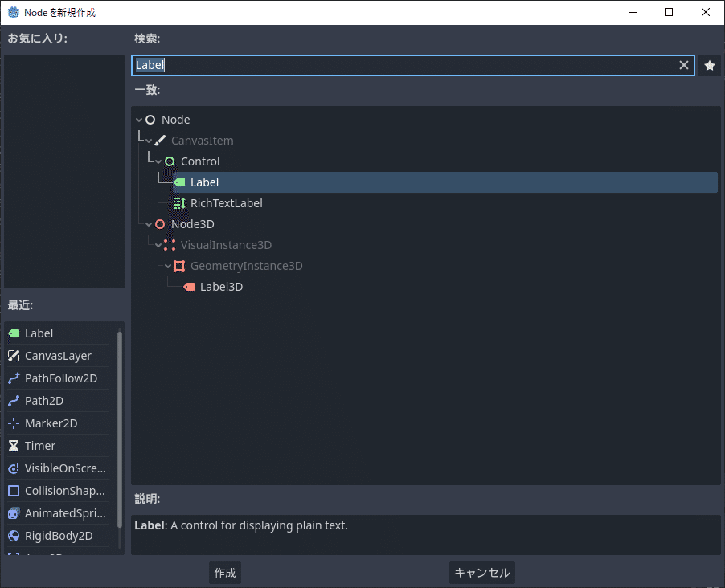Click the GeometryInstance3D square icon

[179, 266]
